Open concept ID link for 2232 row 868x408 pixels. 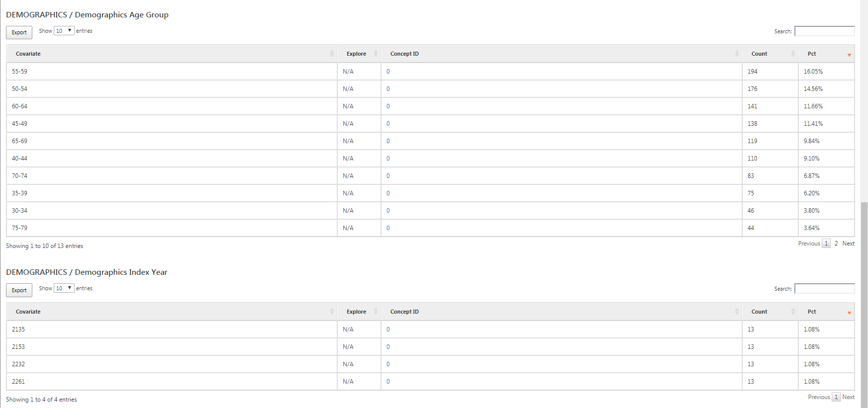[388, 364]
